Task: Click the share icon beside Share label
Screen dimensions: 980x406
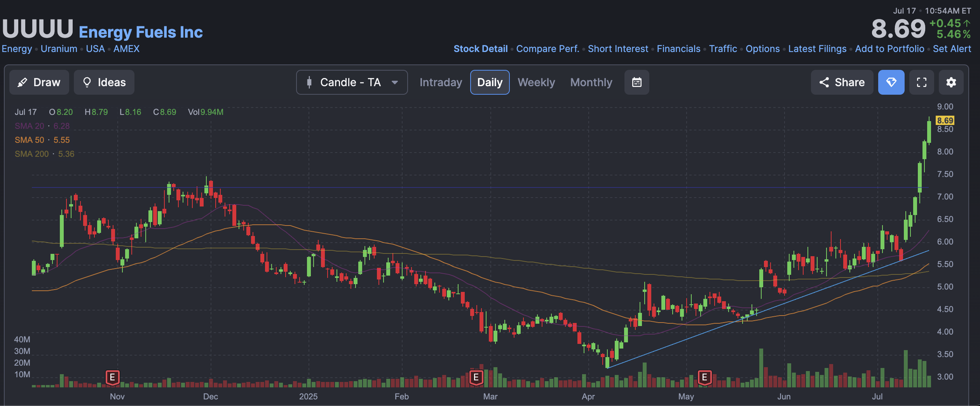Action: (x=824, y=82)
